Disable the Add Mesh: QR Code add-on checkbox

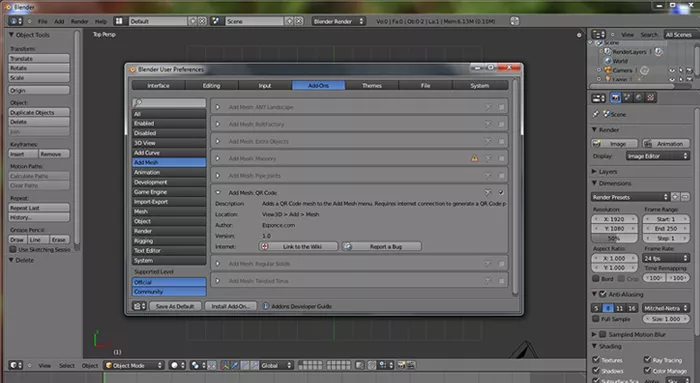[501, 192]
